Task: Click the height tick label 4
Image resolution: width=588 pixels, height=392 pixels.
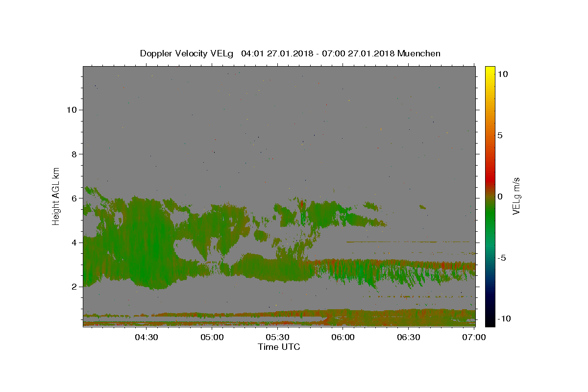Action: pos(74,243)
